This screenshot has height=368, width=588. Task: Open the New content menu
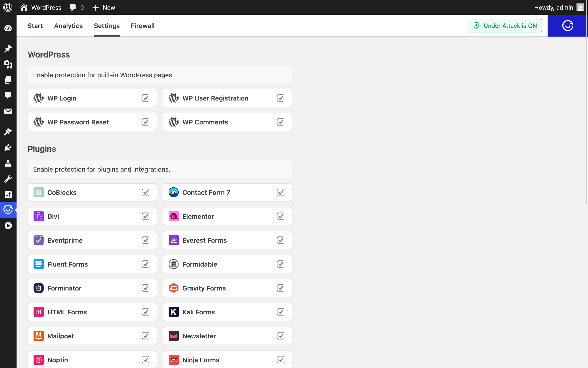tap(104, 8)
